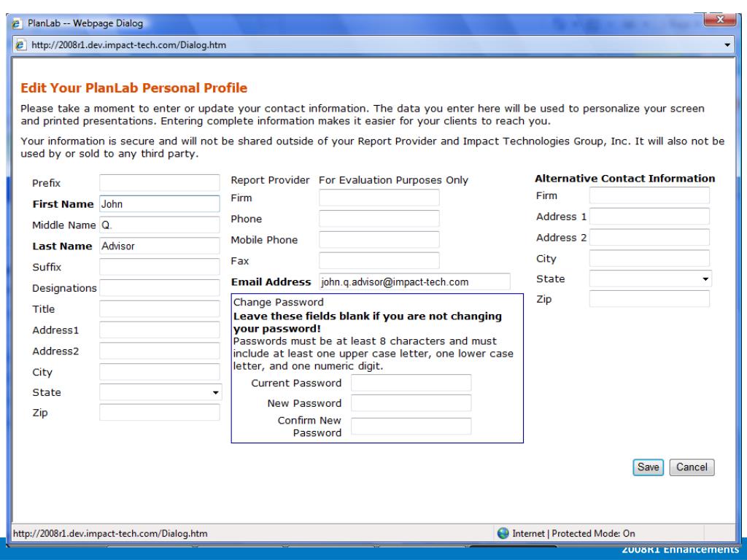This screenshot has height=560, width=747.
Task: Click the 'For Evaluation Purposes Only' text
Action: click(x=393, y=180)
